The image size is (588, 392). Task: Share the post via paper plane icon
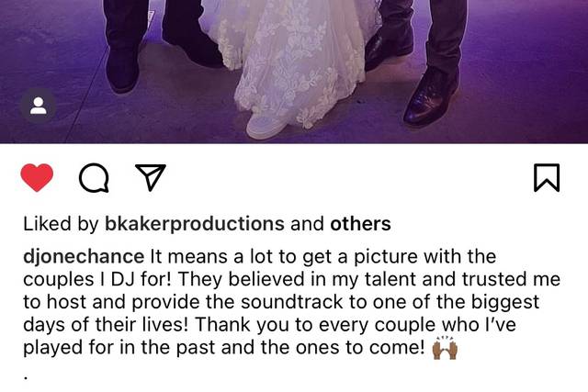[151, 177]
